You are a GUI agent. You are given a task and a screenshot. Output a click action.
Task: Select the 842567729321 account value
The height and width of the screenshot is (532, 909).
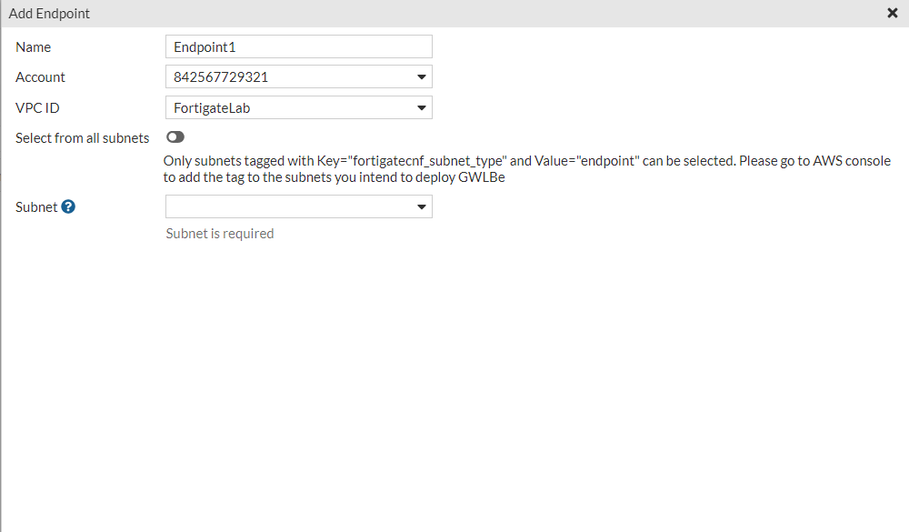220,77
